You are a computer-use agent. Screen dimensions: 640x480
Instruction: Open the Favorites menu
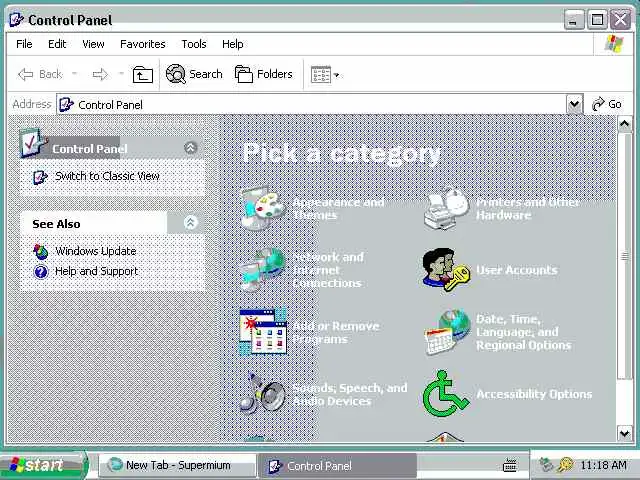[x=142, y=44]
